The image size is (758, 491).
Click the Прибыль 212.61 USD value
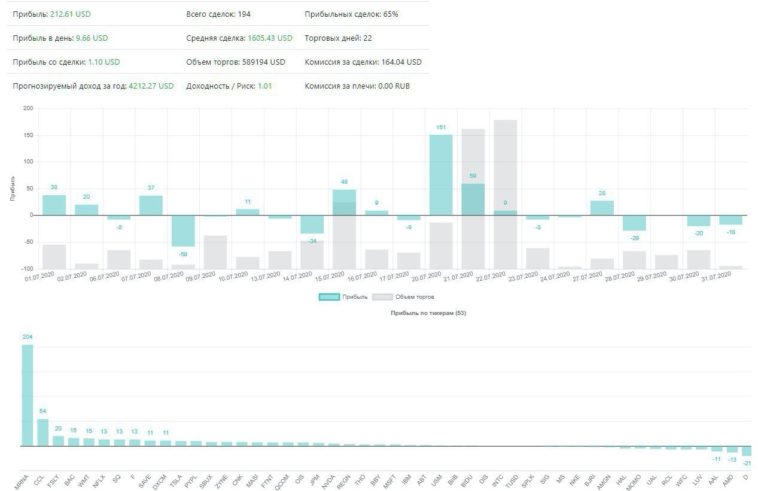(x=70, y=15)
